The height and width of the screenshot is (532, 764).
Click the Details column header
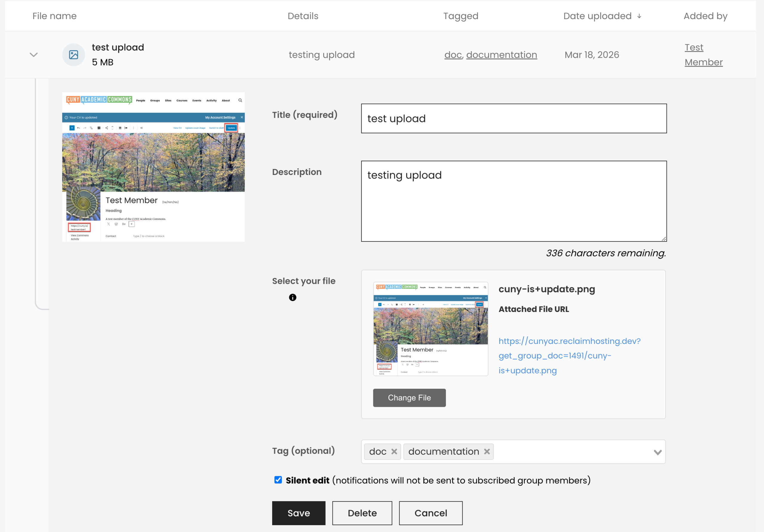click(x=303, y=16)
